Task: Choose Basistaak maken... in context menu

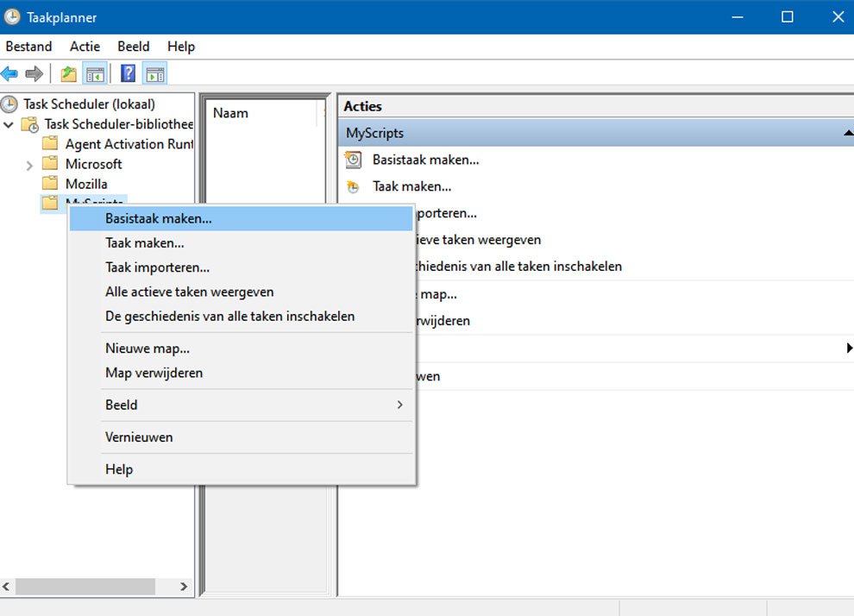Action: point(242,218)
